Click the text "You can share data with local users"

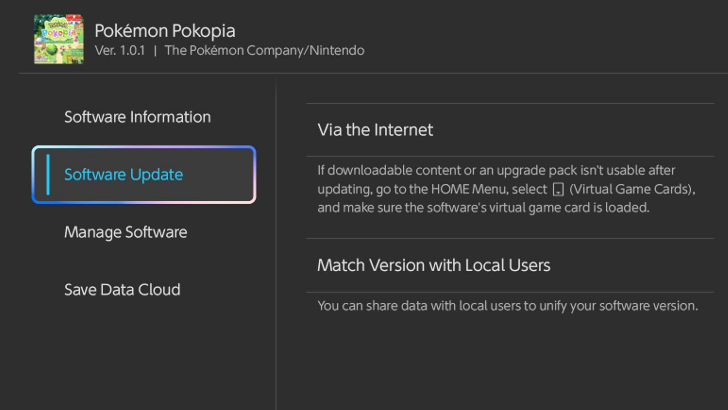click(x=419, y=306)
